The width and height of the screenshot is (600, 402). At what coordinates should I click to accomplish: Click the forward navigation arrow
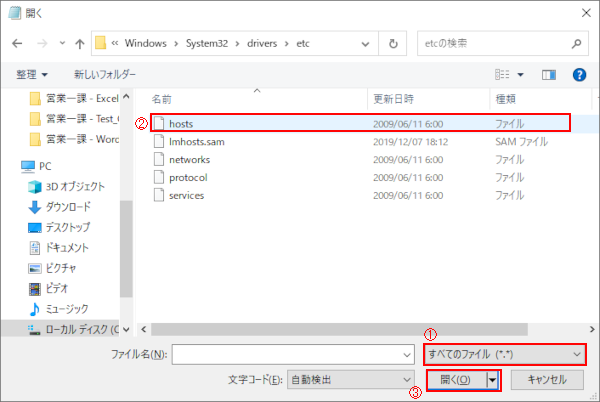click(42, 44)
